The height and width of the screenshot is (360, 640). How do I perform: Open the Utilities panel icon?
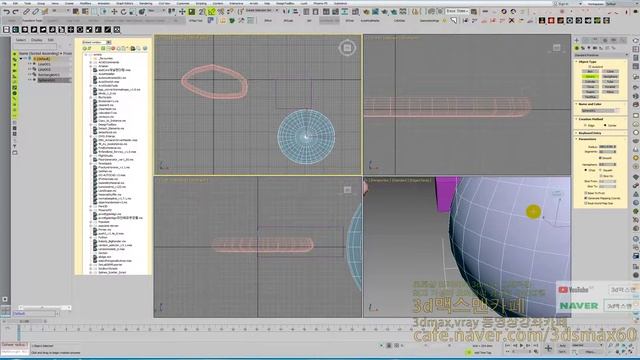coord(622,40)
